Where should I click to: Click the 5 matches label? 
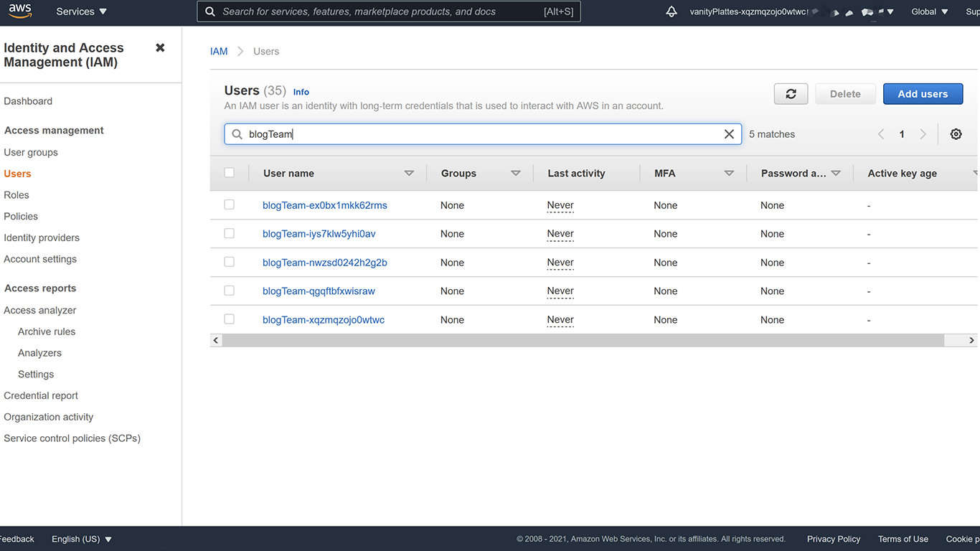click(772, 134)
